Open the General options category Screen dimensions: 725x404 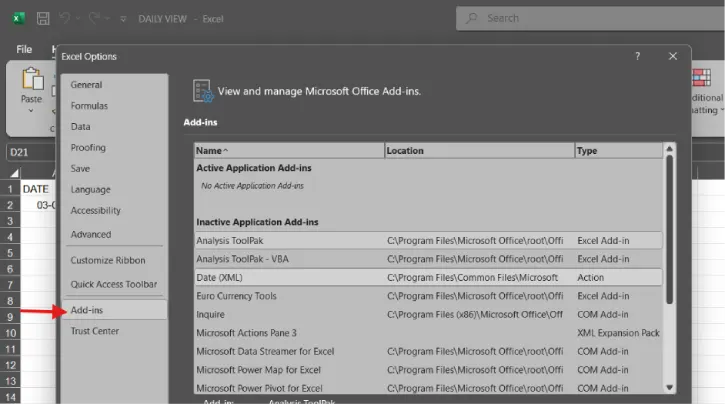point(114,85)
